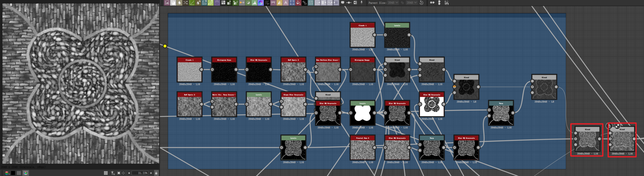
Task: Add a Levels histogram node
Action: click(254, 3)
